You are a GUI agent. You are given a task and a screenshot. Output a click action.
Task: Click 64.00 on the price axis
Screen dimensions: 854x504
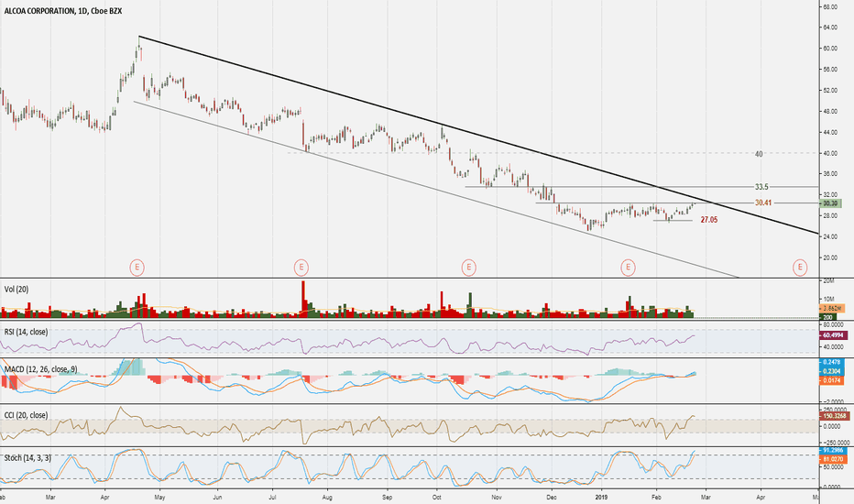[x=830, y=27]
